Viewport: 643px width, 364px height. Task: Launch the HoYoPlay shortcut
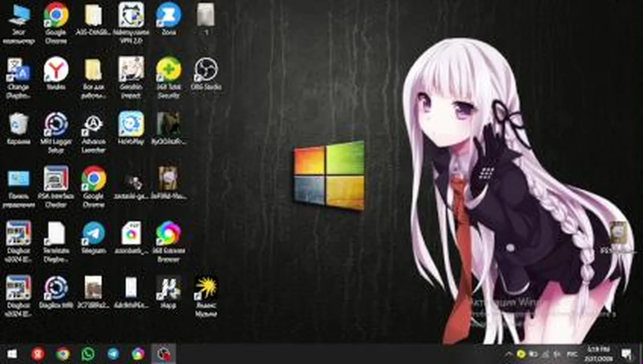tap(131, 128)
